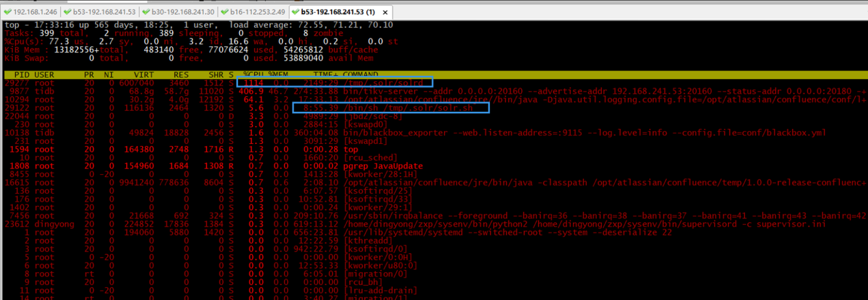Screen dimensions: 868x300
Task: Click the /tmp/.solr/solrd command in top output
Action: tap(383, 83)
